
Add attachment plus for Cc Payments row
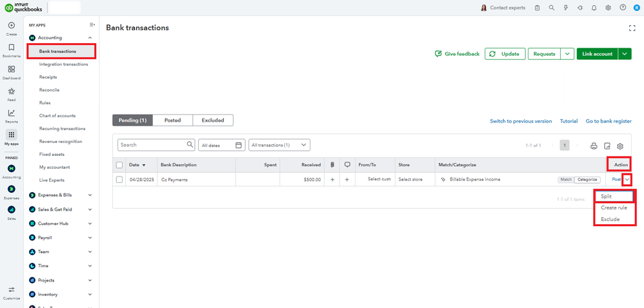[x=332, y=180]
